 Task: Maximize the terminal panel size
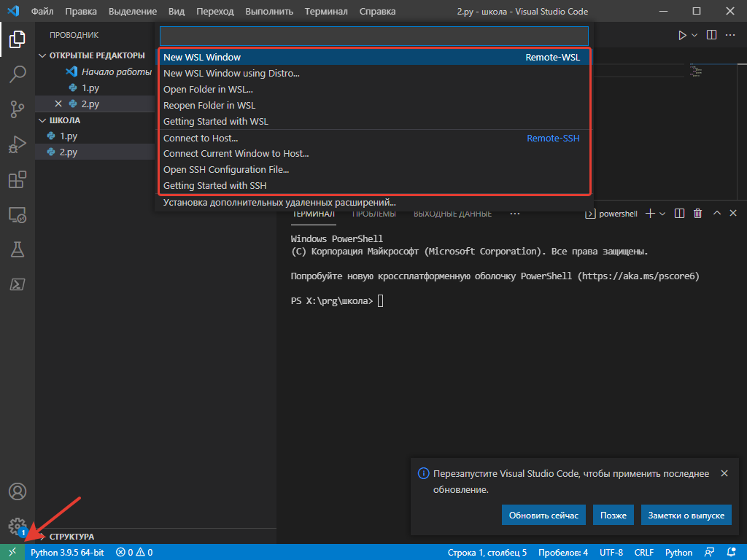716,214
